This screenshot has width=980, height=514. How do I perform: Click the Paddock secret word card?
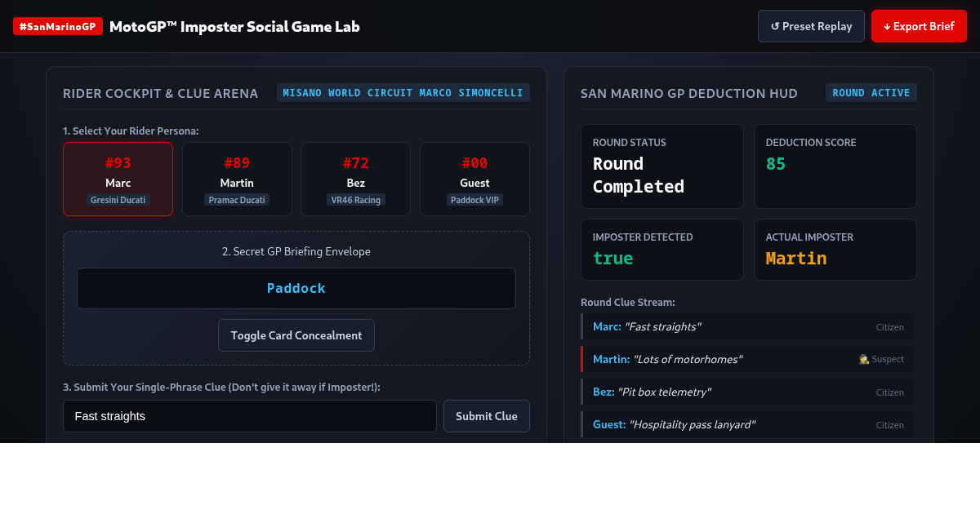[296, 288]
